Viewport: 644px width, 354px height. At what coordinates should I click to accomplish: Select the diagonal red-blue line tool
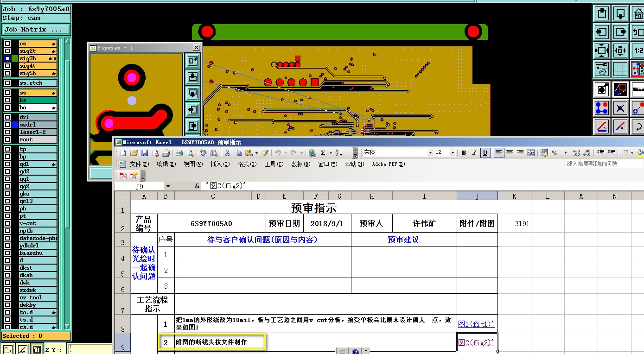pos(620,126)
